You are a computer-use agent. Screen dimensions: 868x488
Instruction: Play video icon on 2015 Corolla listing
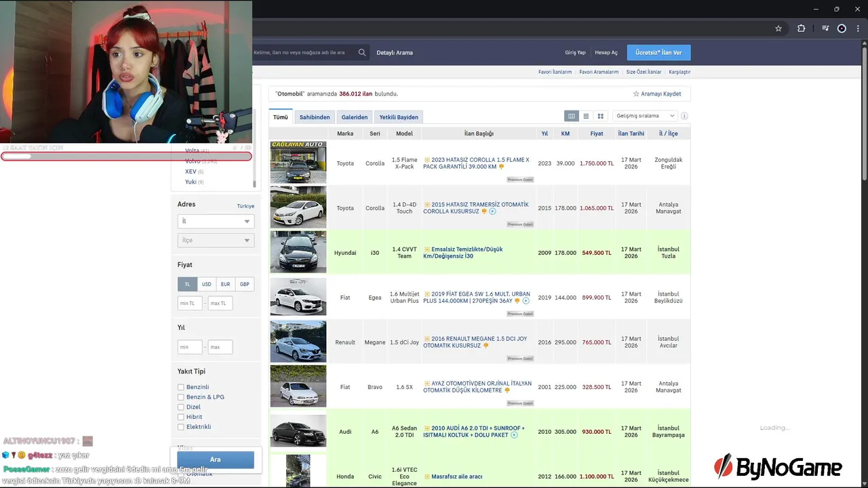click(x=492, y=211)
